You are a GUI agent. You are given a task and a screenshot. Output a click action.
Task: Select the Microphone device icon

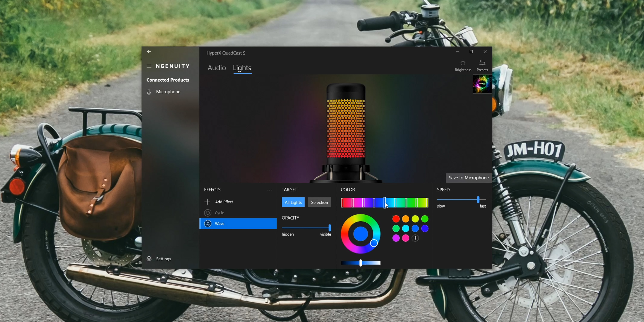pos(149,92)
